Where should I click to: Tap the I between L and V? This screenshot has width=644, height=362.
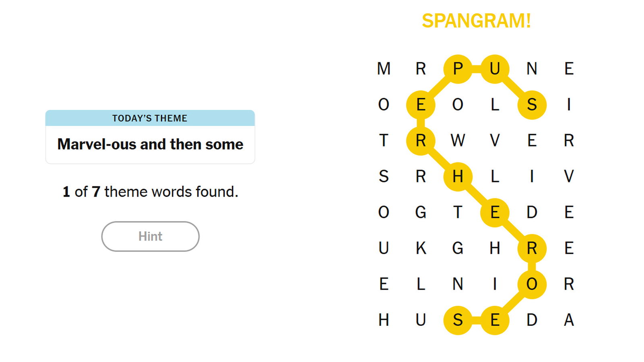click(532, 177)
